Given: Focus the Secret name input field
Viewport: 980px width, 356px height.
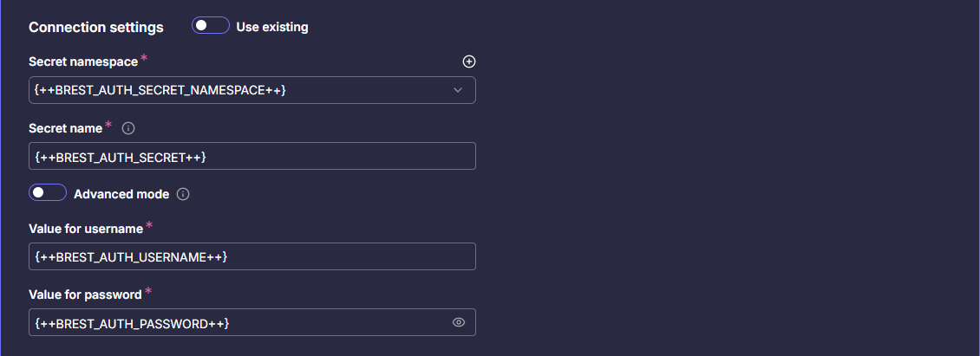Looking at the screenshot, I should (252, 156).
